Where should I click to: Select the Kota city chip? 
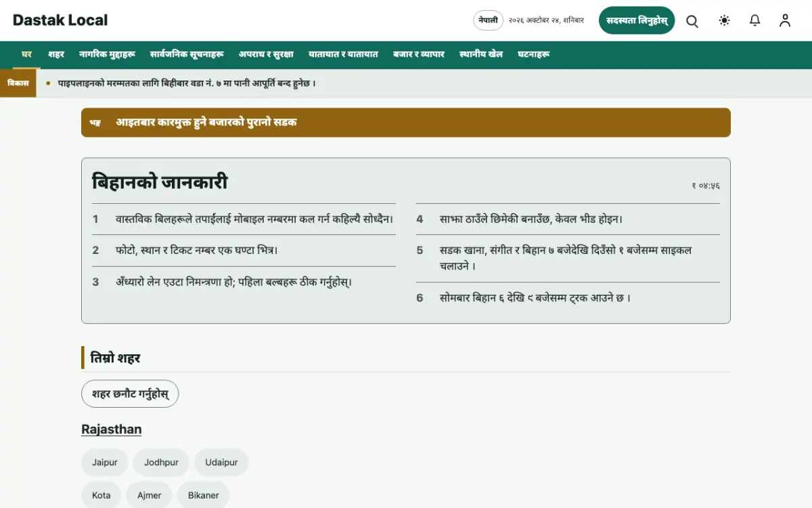(101, 495)
